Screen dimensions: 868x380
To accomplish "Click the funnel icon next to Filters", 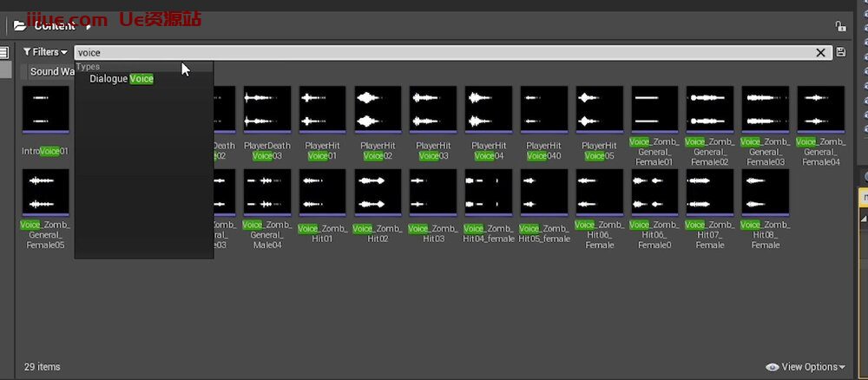I will (27, 52).
